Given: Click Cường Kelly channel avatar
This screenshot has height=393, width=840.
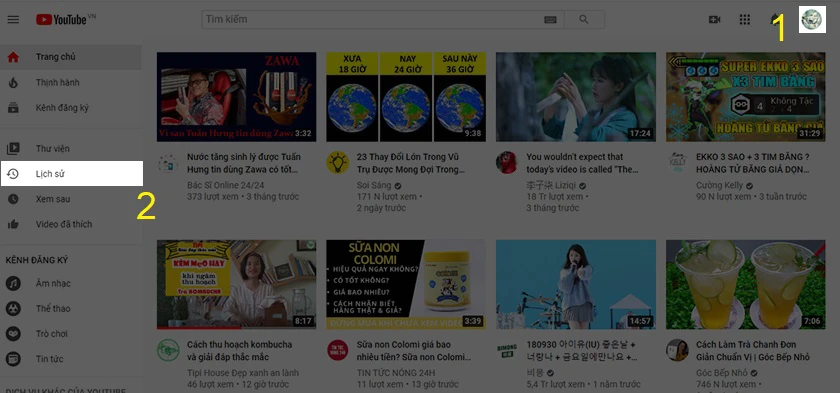Looking at the screenshot, I should tap(677, 162).
